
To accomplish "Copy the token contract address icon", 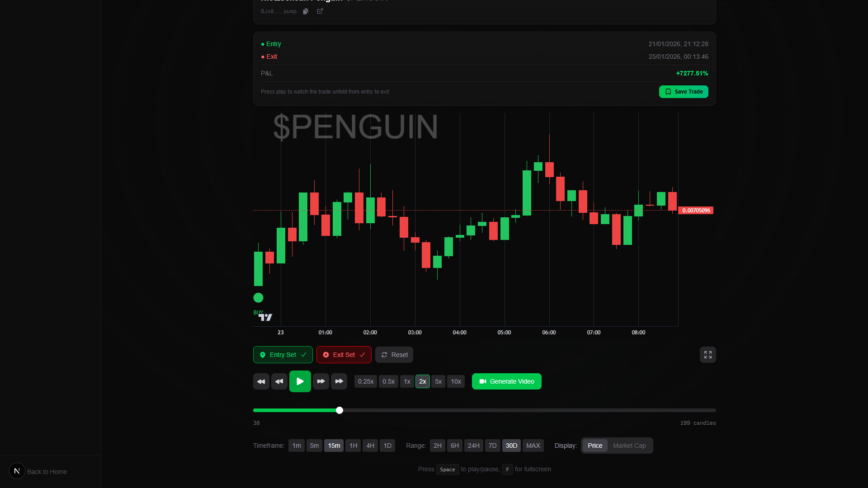I will coord(306,11).
